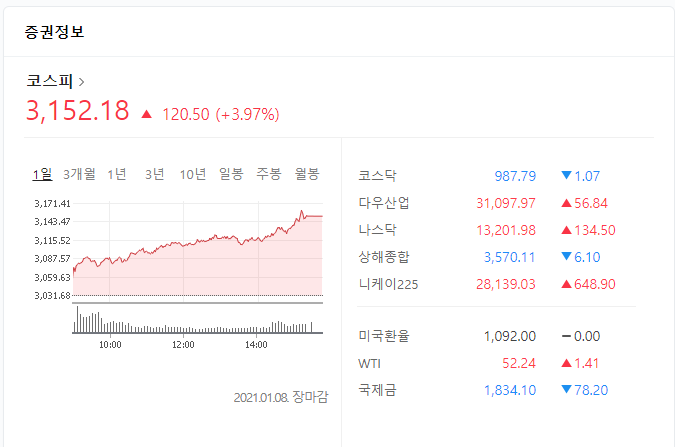Select the 1일 chart tab
The width and height of the screenshot is (675, 447).
click(42, 174)
